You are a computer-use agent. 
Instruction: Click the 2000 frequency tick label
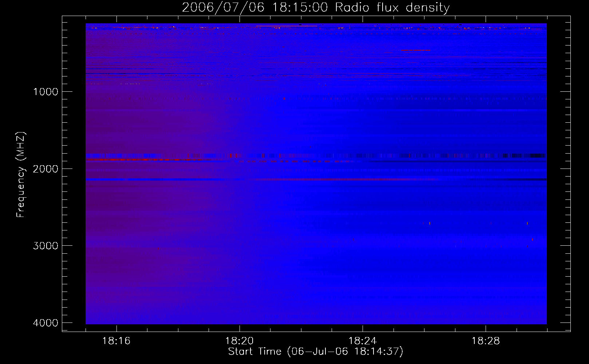pos(46,169)
